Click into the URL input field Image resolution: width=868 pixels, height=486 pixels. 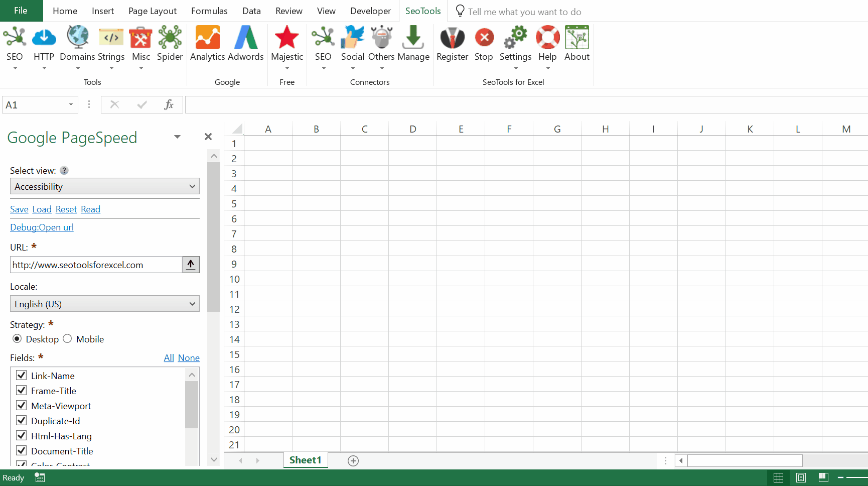(96, 265)
